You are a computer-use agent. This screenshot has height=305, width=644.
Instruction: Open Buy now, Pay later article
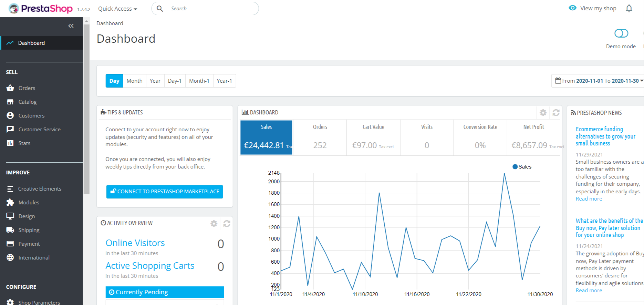coord(609,228)
